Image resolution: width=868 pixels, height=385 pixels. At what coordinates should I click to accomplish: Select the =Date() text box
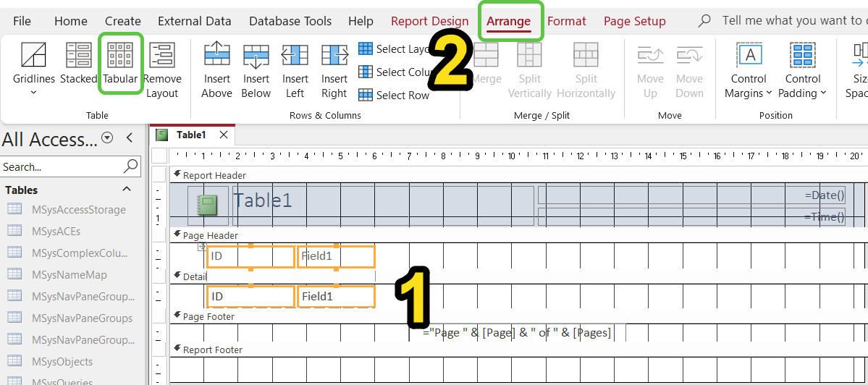tap(692, 195)
